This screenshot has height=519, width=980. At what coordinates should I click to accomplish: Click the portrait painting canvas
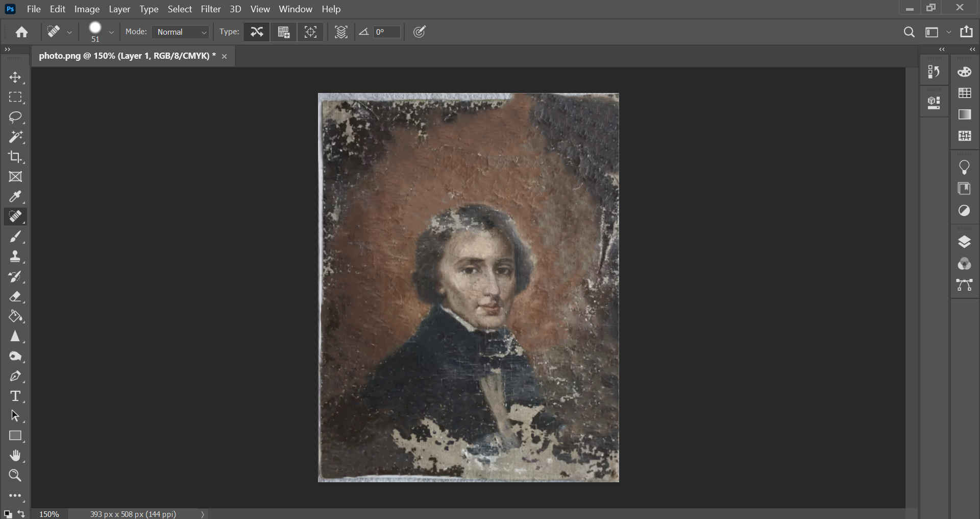click(x=469, y=288)
